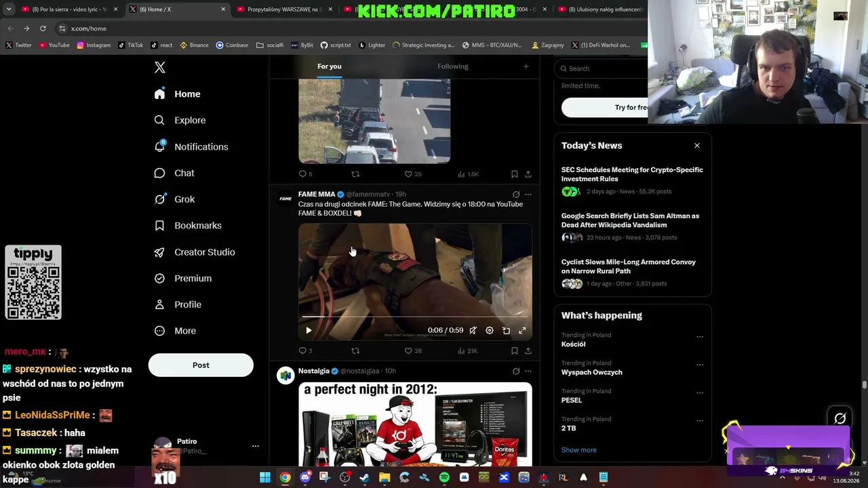Open more options on the Nostalgia post
This screenshot has width=868, height=488.
click(x=528, y=371)
